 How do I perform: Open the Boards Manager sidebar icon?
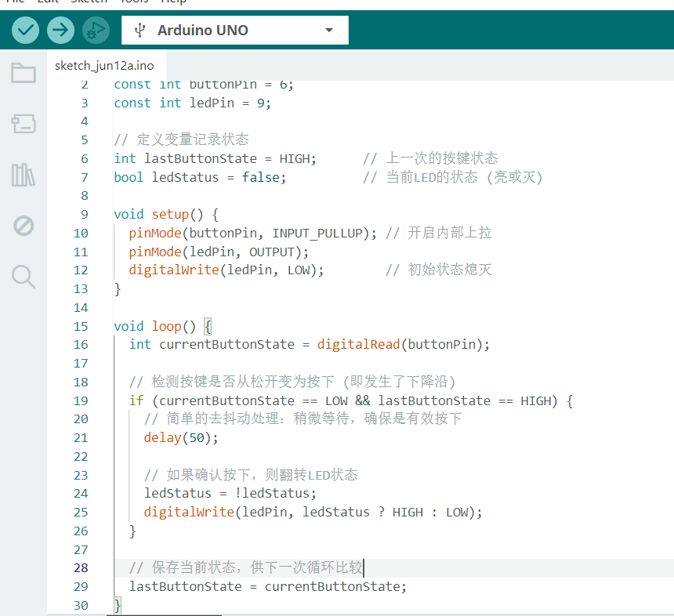click(24, 124)
